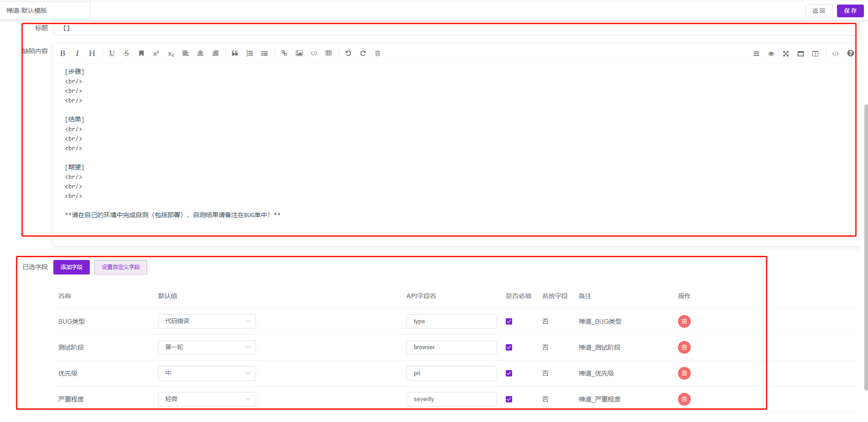Insert a table
The image size is (868, 422).
[x=329, y=53]
